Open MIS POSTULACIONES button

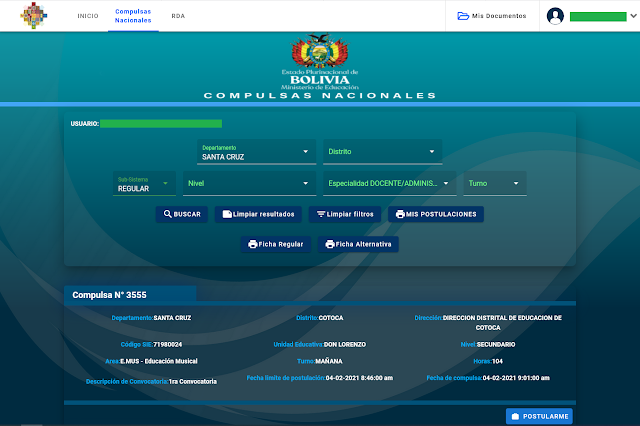pos(436,214)
